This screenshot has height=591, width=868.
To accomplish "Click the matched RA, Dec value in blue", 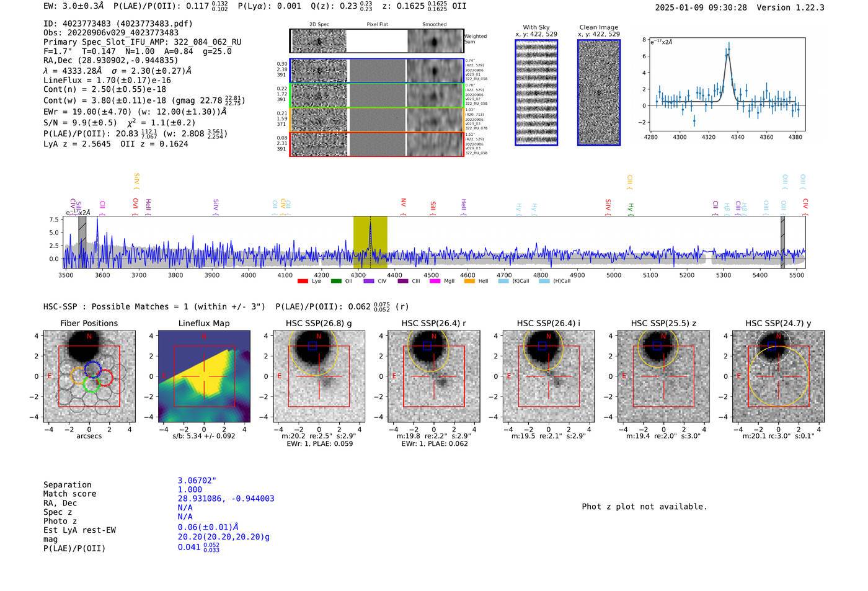I will [x=226, y=499].
